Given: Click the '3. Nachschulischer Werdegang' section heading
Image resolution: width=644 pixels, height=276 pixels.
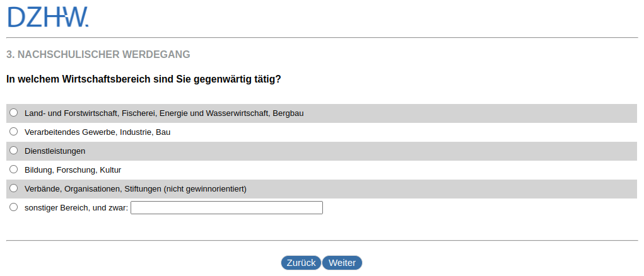Looking at the screenshot, I should 98,55.
